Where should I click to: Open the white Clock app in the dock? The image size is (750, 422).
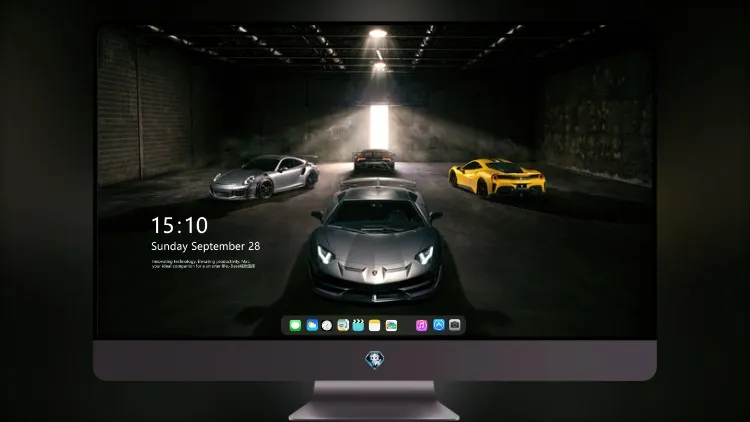click(327, 325)
